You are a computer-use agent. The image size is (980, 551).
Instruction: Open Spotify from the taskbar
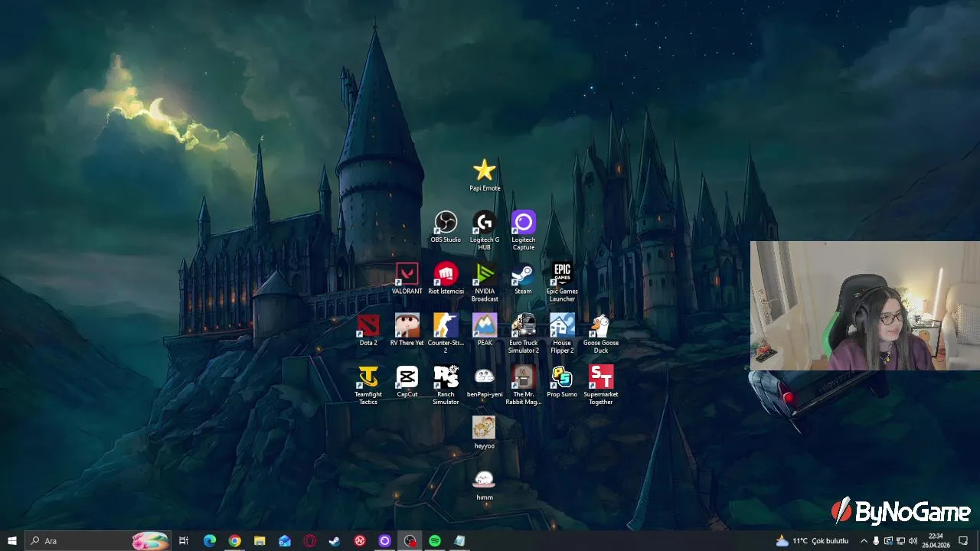pyautogui.click(x=435, y=541)
